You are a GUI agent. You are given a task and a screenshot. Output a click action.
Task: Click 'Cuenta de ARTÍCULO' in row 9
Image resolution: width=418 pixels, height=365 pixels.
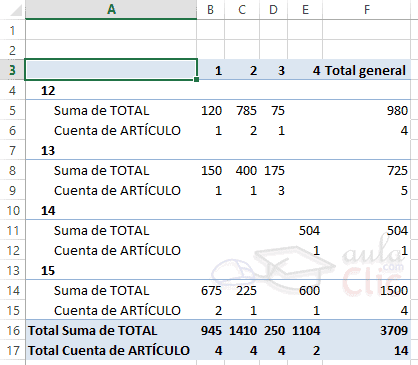click(x=117, y=190)
